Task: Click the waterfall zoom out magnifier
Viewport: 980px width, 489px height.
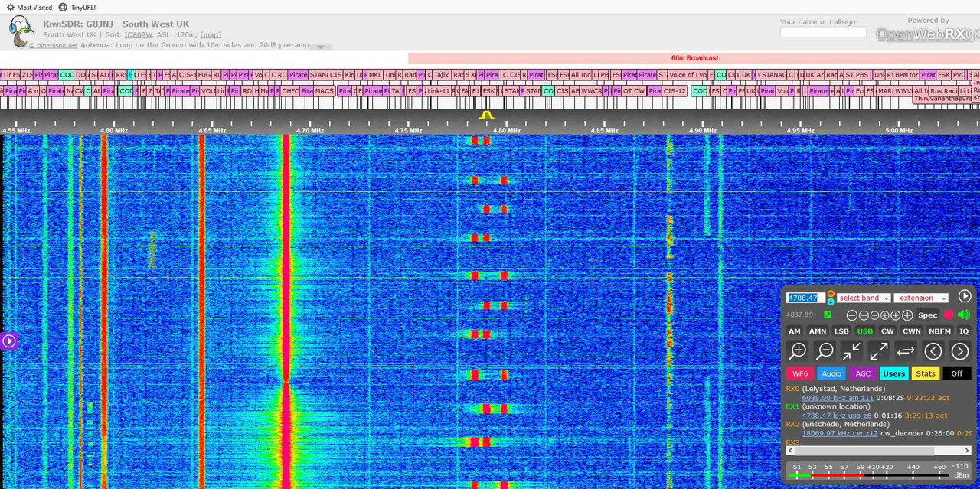Action: click(825, 351)
